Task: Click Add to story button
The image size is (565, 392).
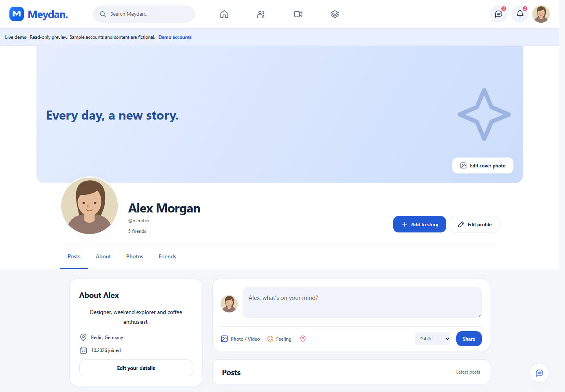Action: [x=419, y=224]
